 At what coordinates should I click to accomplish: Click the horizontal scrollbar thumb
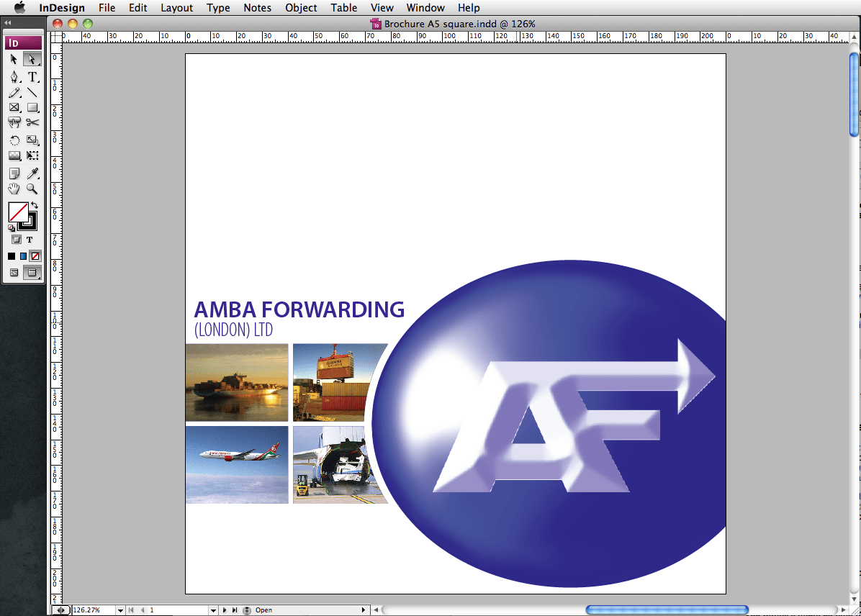[667, 610]
